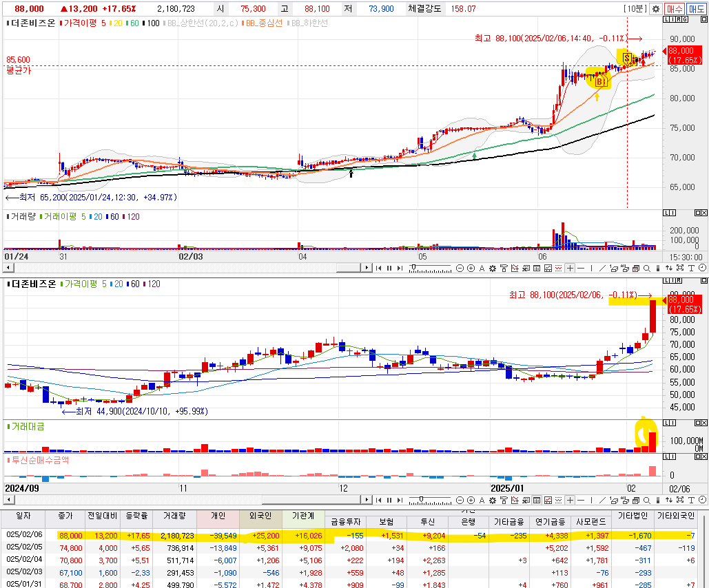The height and width of the screenshot is (588, 709).
Task: Toggle the L button on the top price chart
Action: coord(666,19)
